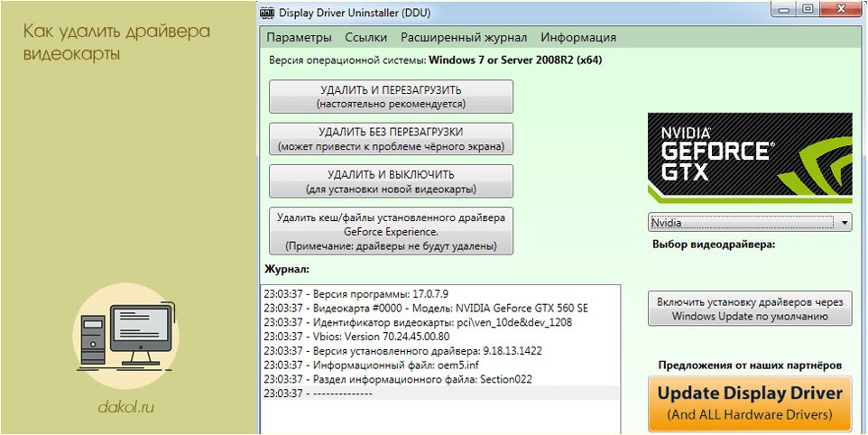868x435 pixels.
Task: Click the GeForce Experience cache removal button
Action: click(391, 231)
